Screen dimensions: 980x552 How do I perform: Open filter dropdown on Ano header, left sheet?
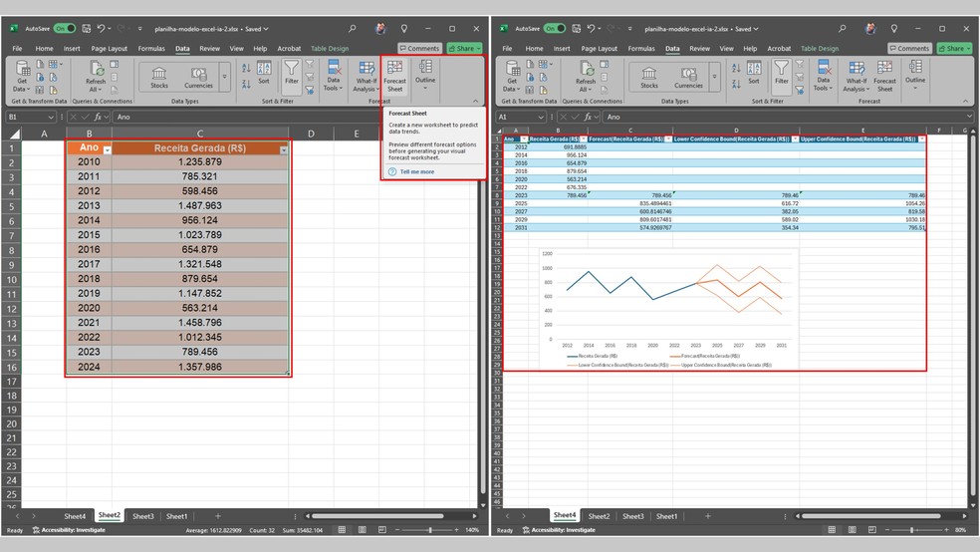point(107,150)
